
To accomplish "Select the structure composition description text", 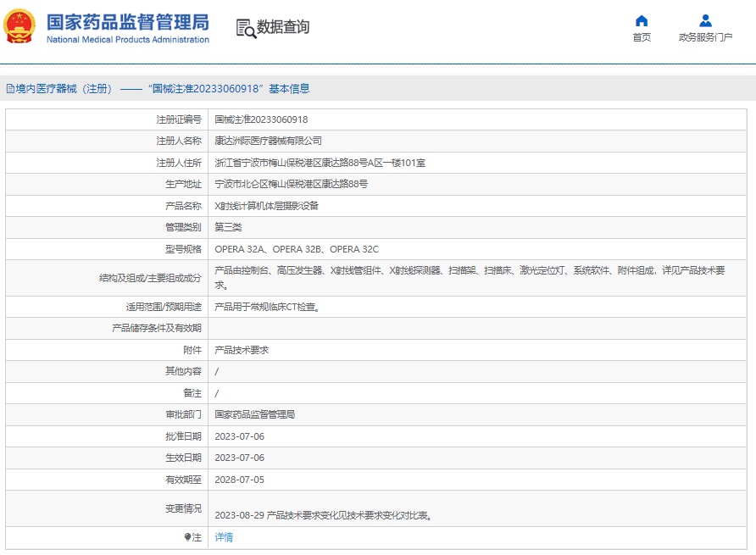I will [470, 278].
